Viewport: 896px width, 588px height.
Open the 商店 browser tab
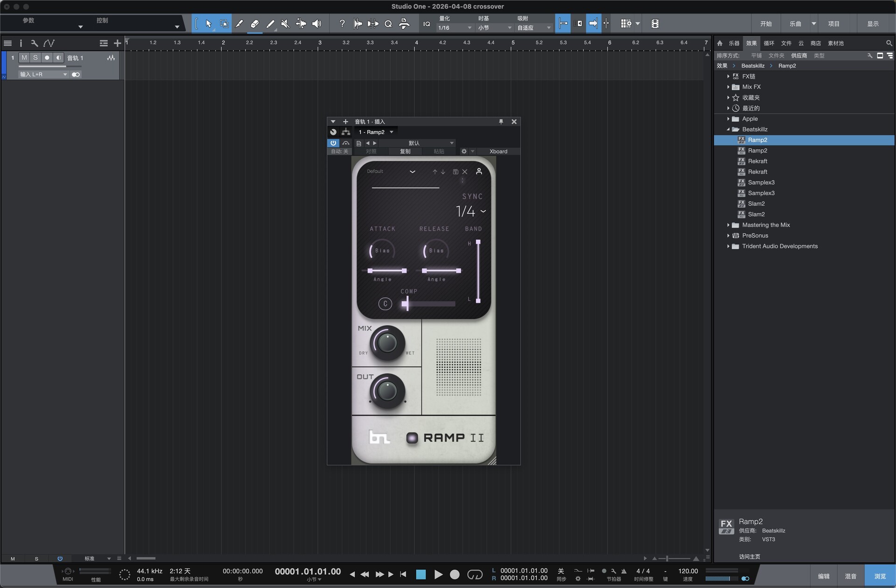coord(816,43)
